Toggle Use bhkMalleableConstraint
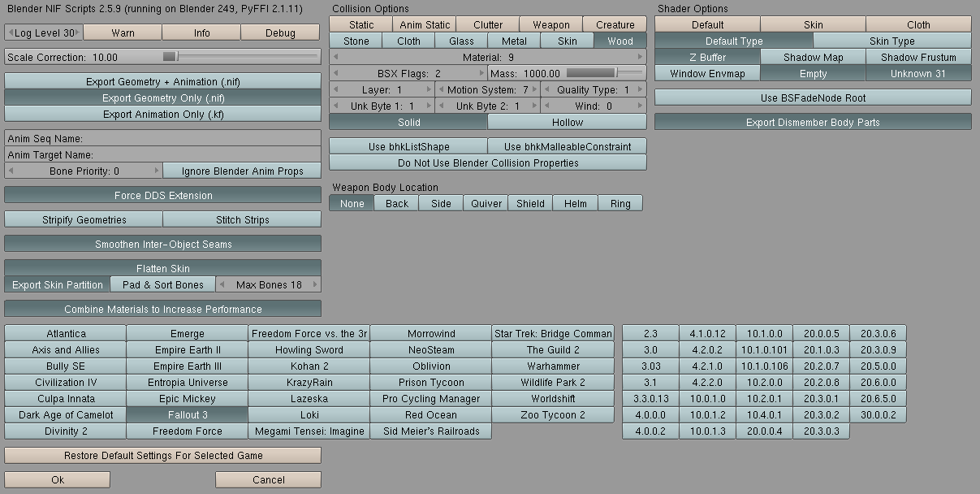This screenshot has width=980, height=494. tap(568, 146)
